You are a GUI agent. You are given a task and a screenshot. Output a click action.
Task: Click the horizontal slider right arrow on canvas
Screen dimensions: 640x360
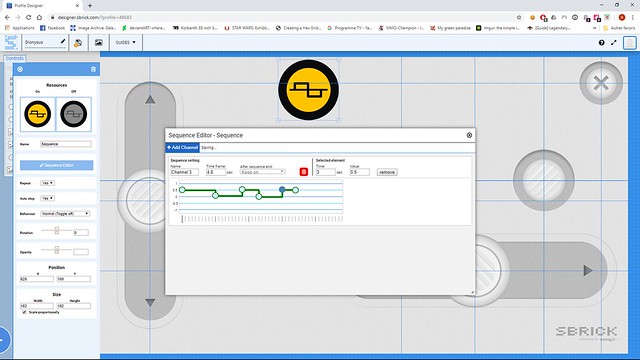(588, 270)
